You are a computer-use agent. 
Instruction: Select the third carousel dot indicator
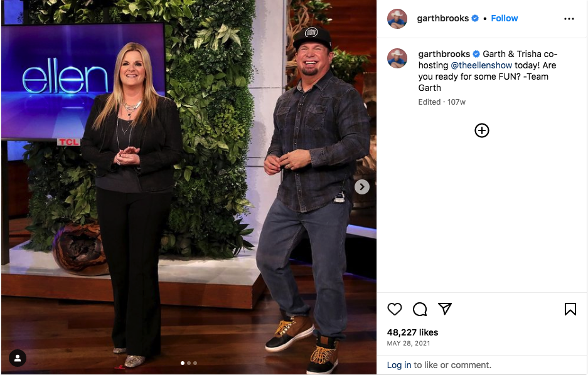(195, 363)
